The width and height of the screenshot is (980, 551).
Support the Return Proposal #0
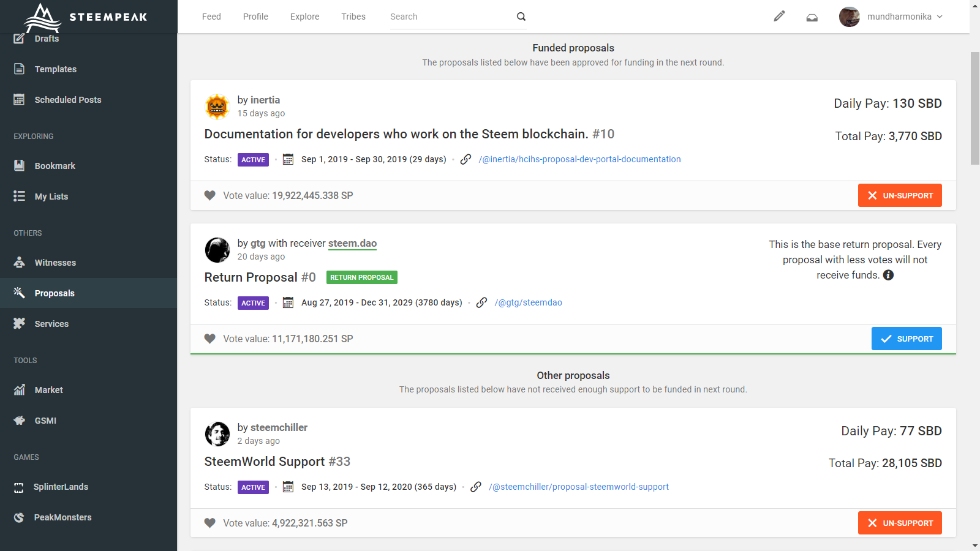[x=907, y=339]
